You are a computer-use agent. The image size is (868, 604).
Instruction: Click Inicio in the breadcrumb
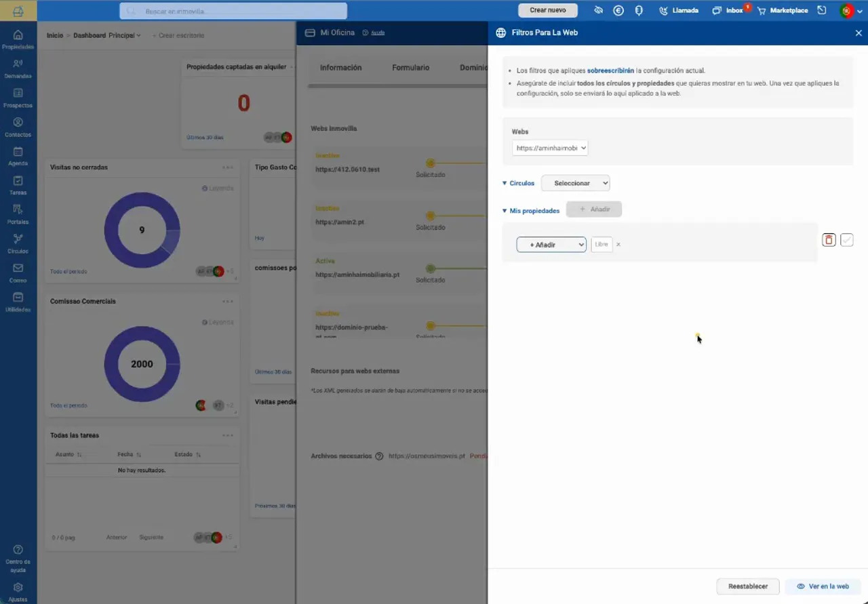[x=55, y=35]
